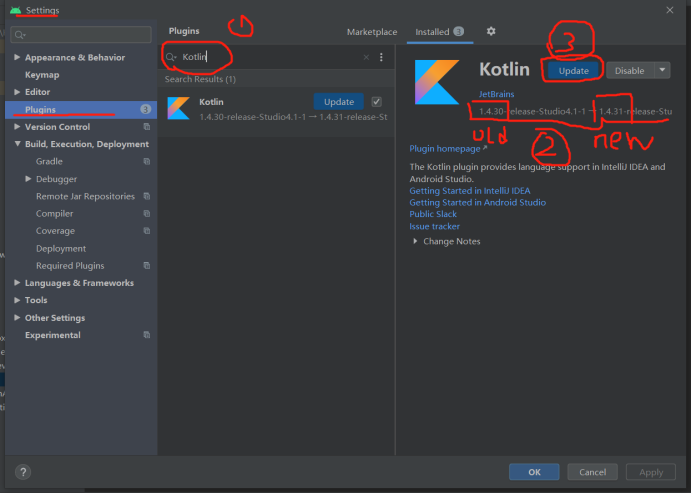The image size is (691, 493).
Task: Clear the Kotlin search text
Action: click(x=366, y=57)
